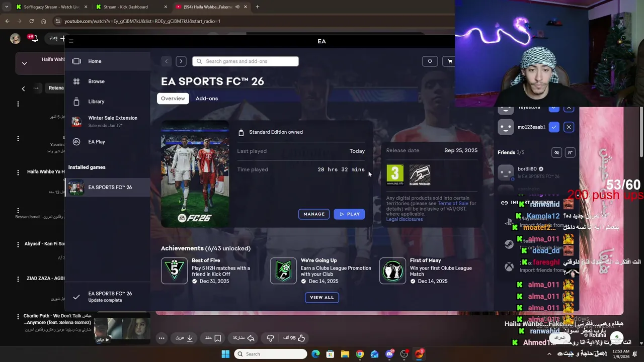Open the Winter Sale Extension promo

pos(108,121)
